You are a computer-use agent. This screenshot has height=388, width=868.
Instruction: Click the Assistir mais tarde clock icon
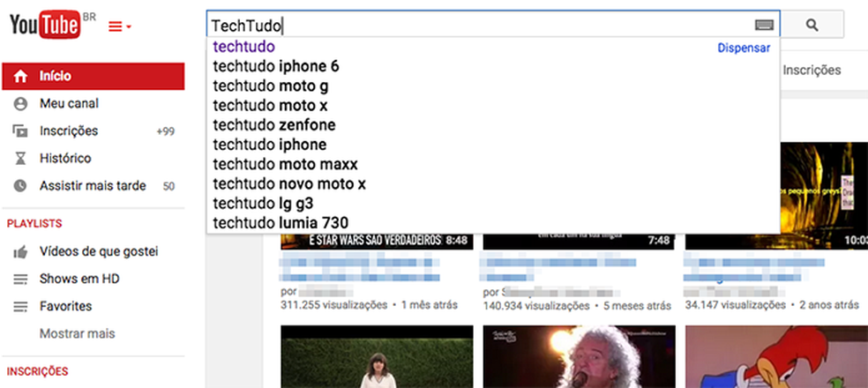point(20,186)
